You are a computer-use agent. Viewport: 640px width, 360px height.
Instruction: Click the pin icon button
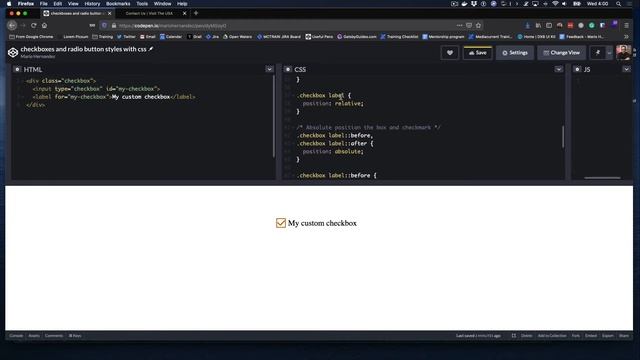coord(598,53)
